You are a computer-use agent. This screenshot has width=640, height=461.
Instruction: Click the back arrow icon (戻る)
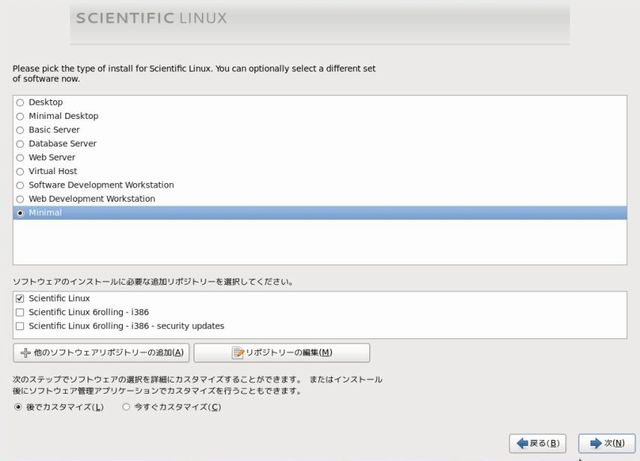tap(521, 443)
